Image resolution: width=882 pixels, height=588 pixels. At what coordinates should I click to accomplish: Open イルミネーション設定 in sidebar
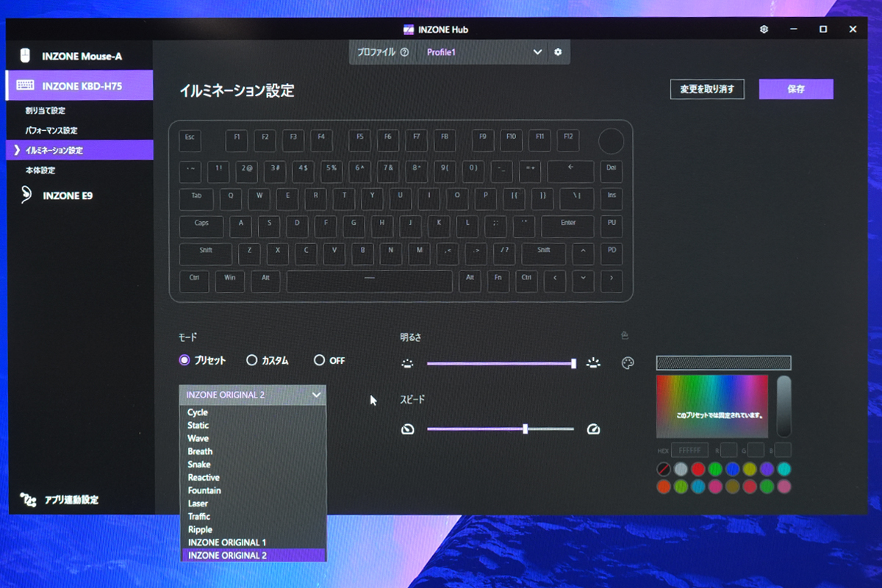click(x=79, y=150)
